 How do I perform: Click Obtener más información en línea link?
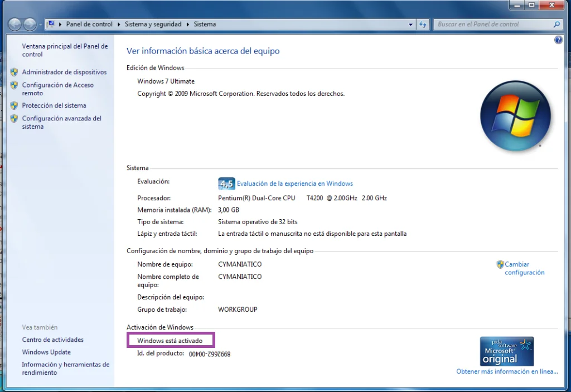(507, 371)
